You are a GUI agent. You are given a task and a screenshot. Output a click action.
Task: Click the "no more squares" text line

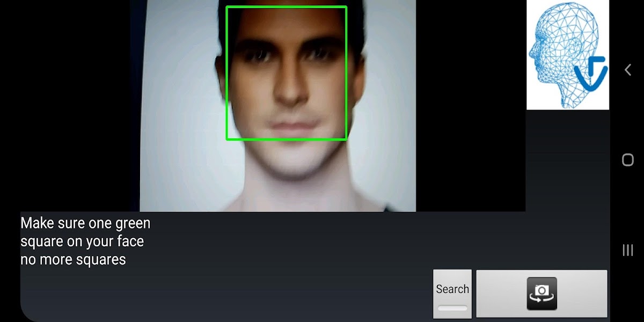pyautogui.click(x=73, y=260)
